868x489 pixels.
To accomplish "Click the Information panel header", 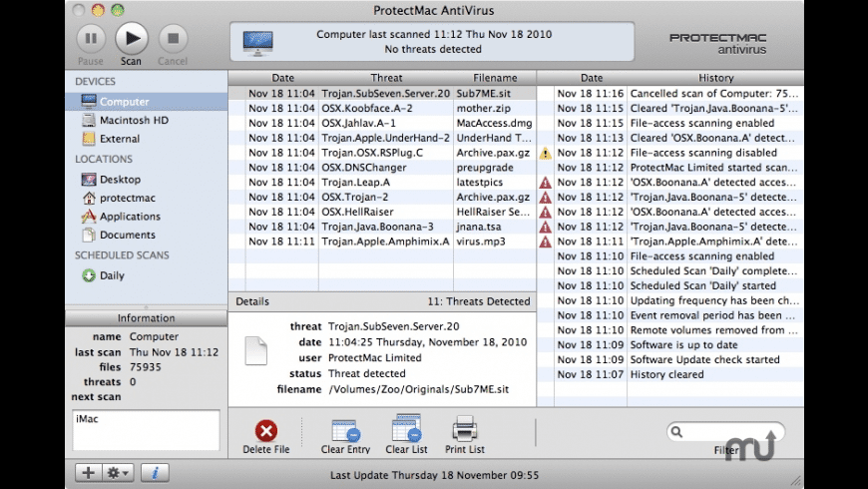I will point(146,318).
